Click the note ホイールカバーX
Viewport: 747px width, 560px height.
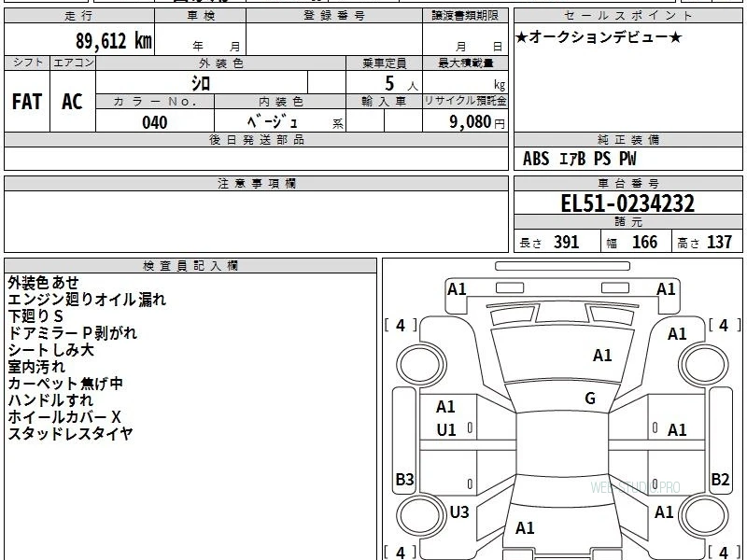tap(64, 417)
